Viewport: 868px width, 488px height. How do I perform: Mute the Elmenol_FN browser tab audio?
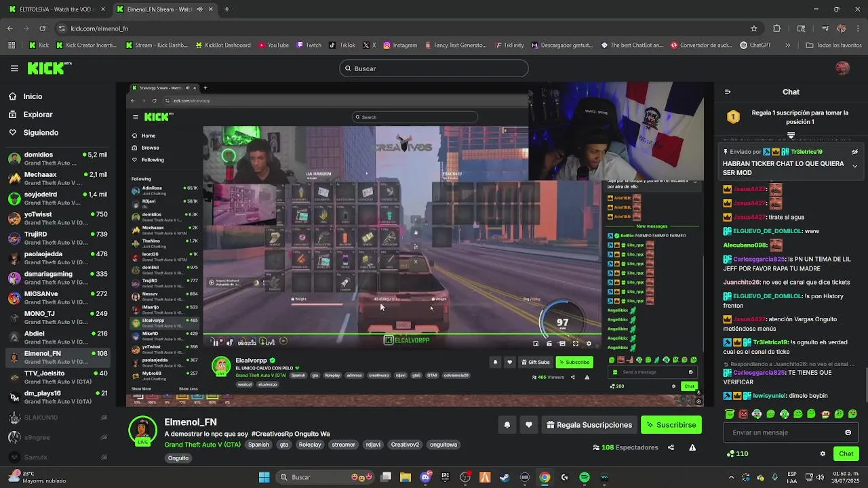point(199,9)
